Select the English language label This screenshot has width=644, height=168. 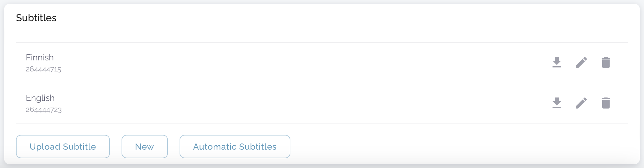click(40, 98)
